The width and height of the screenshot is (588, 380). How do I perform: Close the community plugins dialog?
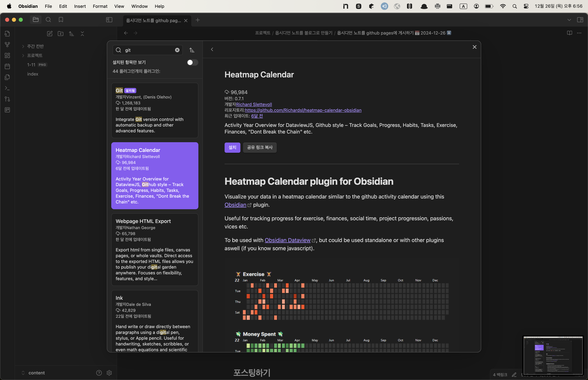pos(474,47)
